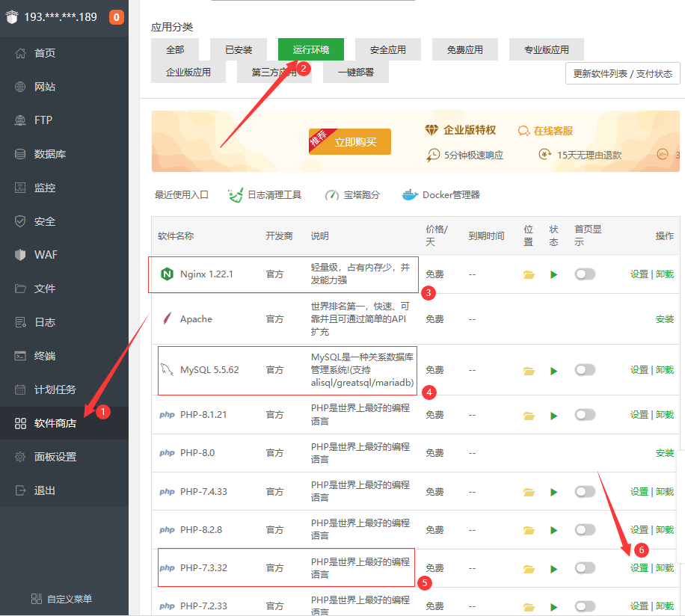Open PHP-7.4.33 install location folder
Screen dimensions: 685x616
pyautogui.click(x=529, y=493)
